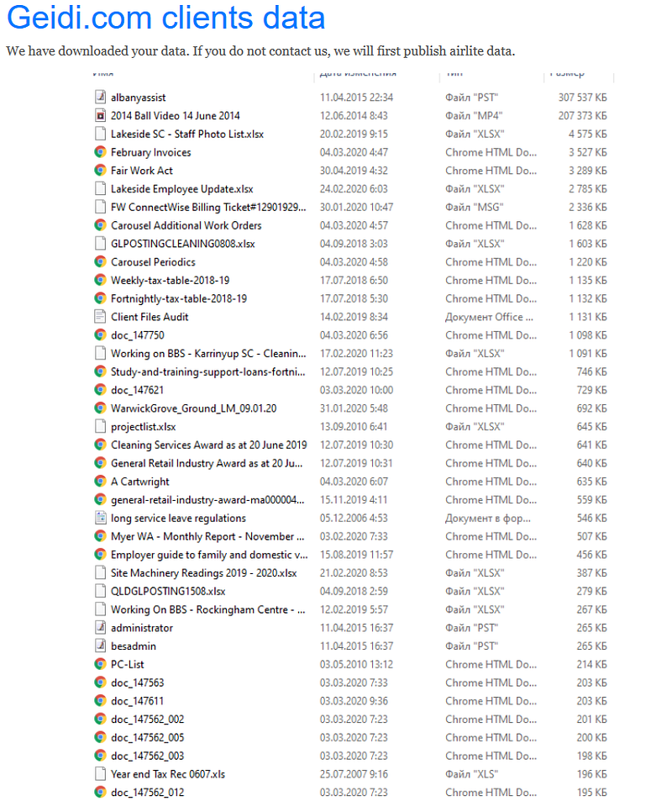Click date 05.12.2006 4:53 cell
Viewport: 672px width, 801px height.
click(x=354, y=518)
